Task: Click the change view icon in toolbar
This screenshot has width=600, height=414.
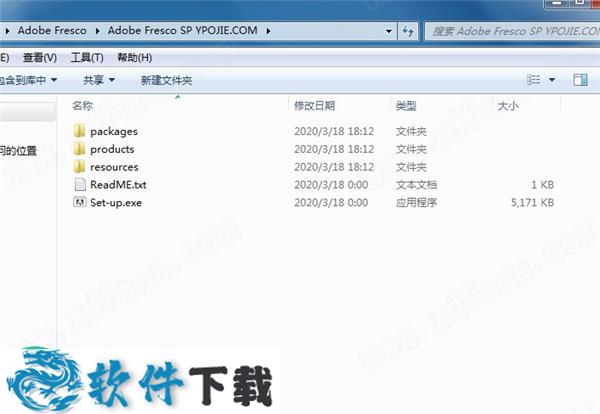Action: point(533,79)
